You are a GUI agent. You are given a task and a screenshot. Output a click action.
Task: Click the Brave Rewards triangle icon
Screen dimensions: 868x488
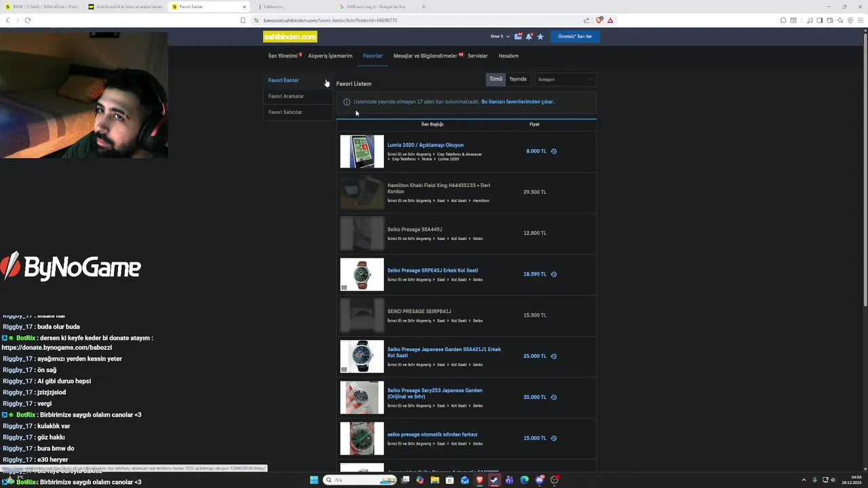610,20
